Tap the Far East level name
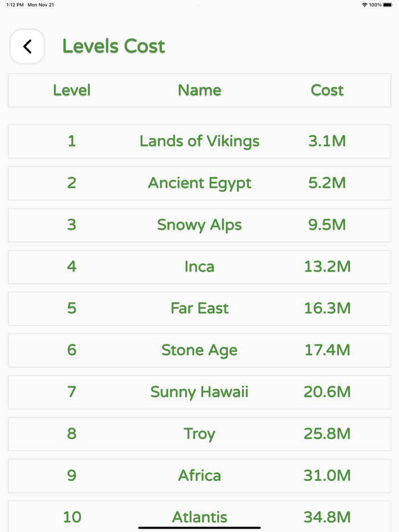This screenshot has height=532, width=399. [x=199, y=309]
